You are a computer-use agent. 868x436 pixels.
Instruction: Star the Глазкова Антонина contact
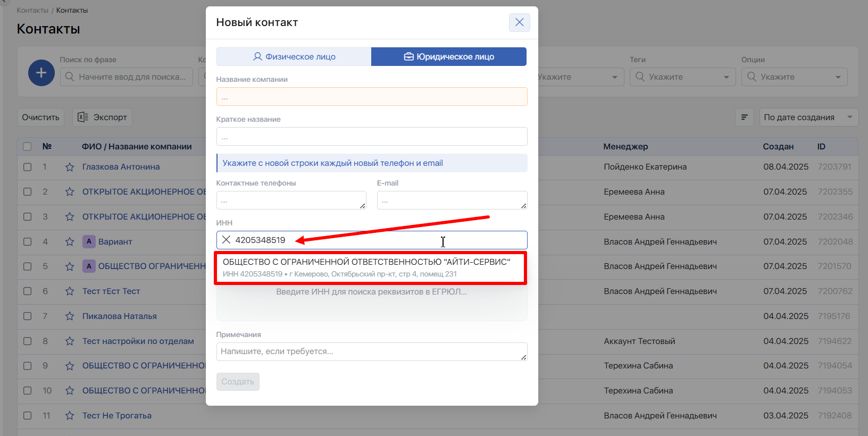coord(70,167)
